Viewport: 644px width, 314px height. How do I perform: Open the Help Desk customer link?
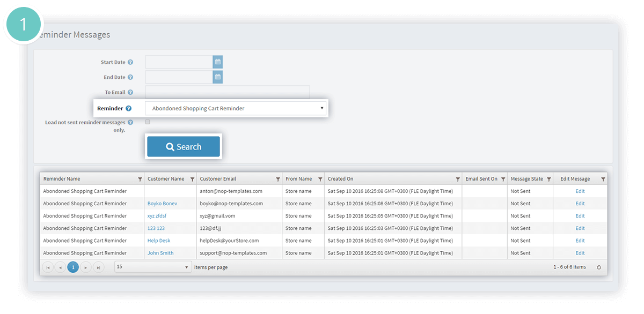tap(159, 241)
